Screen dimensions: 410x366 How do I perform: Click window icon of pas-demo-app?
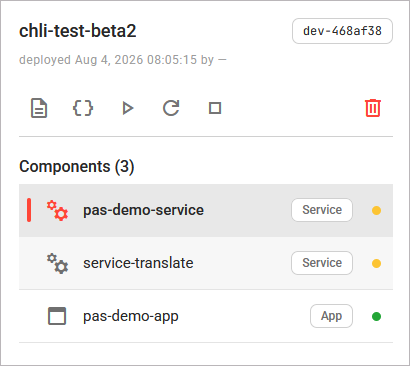coord(57,316)
